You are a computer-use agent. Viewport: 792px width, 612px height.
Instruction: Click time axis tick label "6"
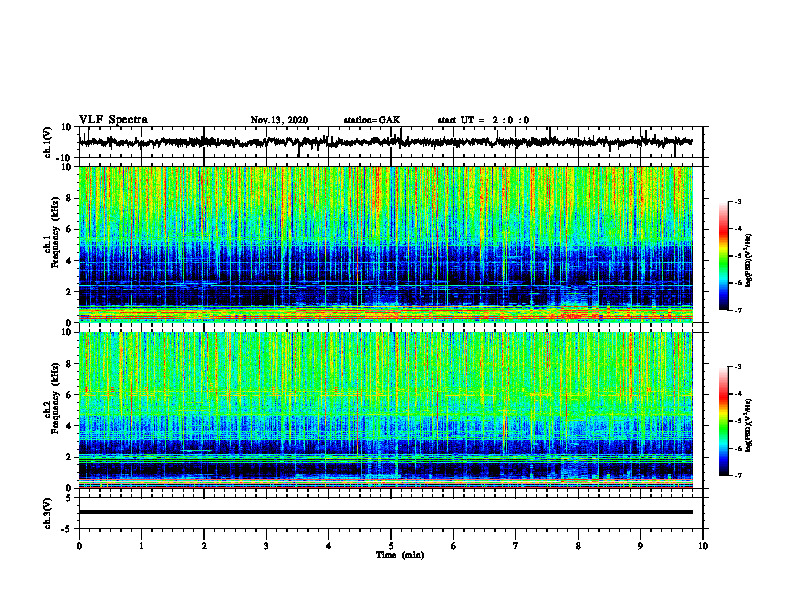coord(454,546)
